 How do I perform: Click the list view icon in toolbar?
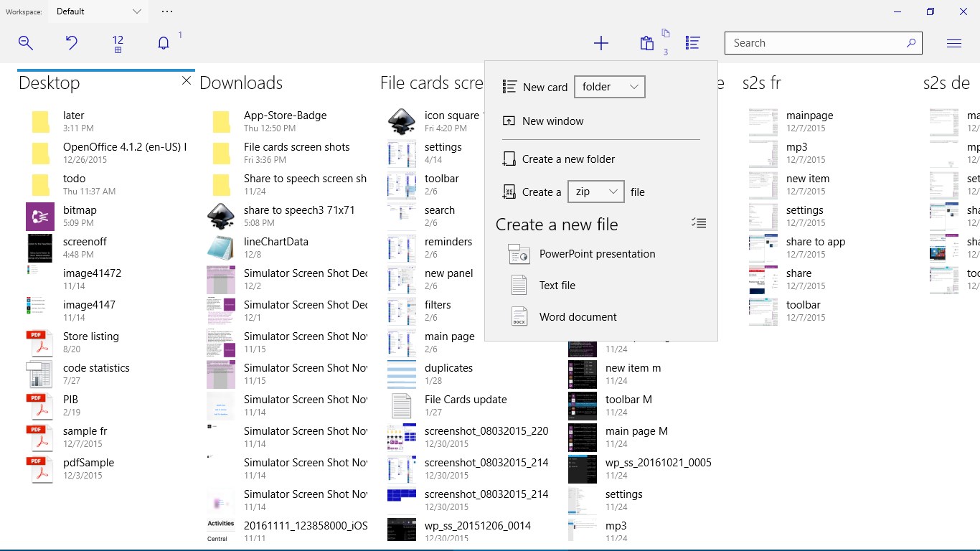(693, 43)
